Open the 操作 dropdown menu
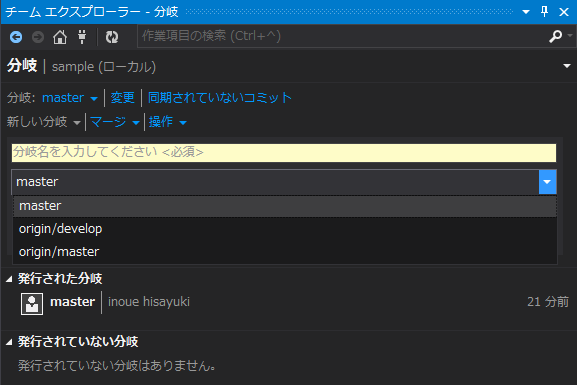This screenshot has width=577, height=385. pos(167,122)
